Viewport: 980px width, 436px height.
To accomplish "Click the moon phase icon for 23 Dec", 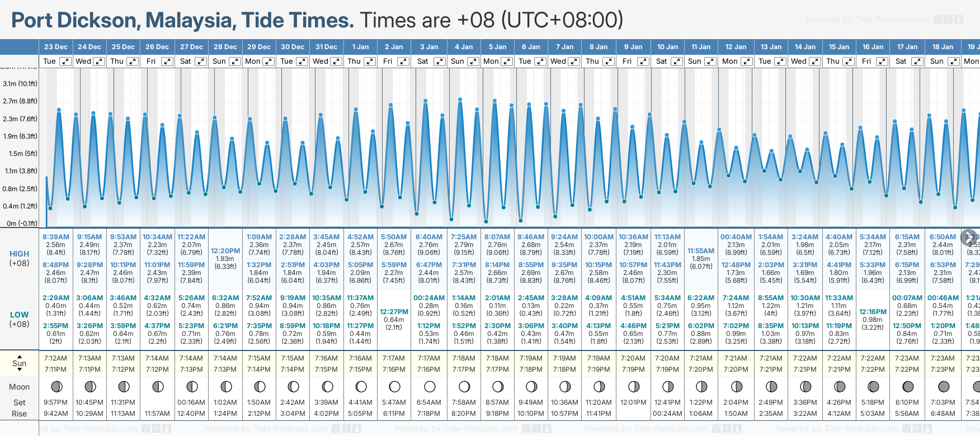I will point(56,387).
